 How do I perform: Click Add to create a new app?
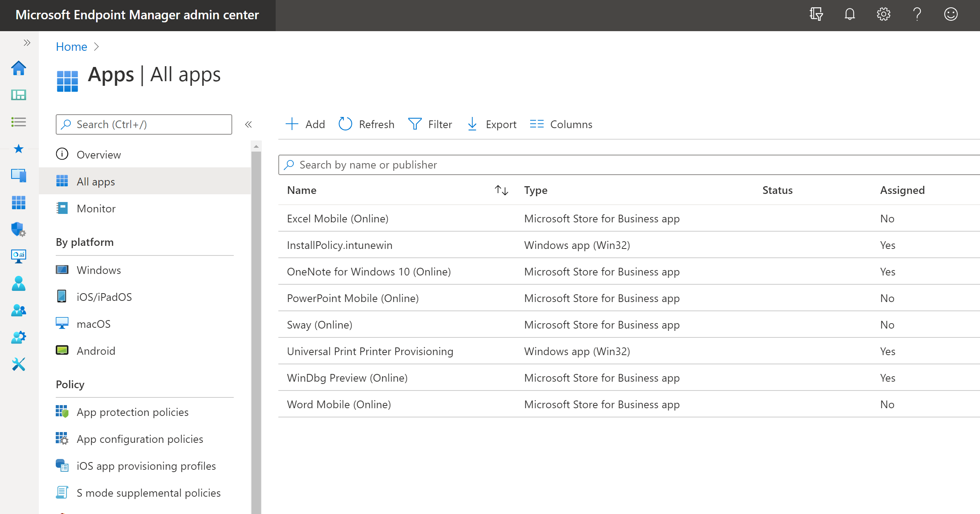(305, 124)
